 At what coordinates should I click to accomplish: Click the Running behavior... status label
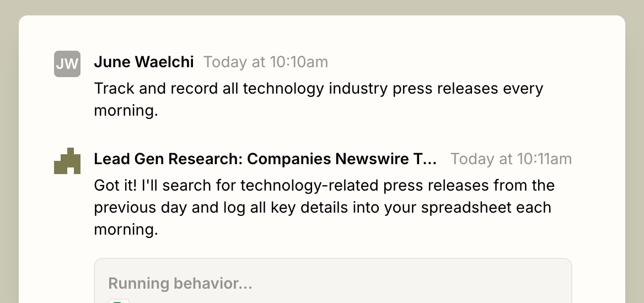point(180,283)
